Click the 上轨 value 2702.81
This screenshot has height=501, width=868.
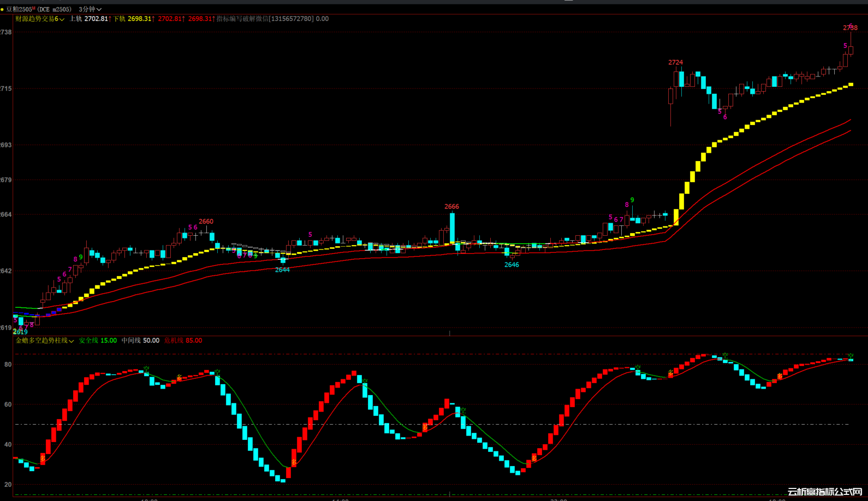[x=96, y=19]
